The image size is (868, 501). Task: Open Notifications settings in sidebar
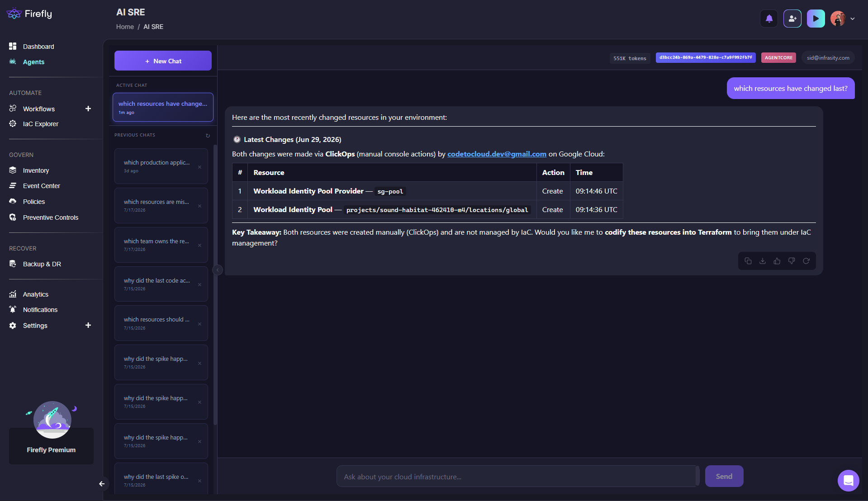[x=40, y=310]
